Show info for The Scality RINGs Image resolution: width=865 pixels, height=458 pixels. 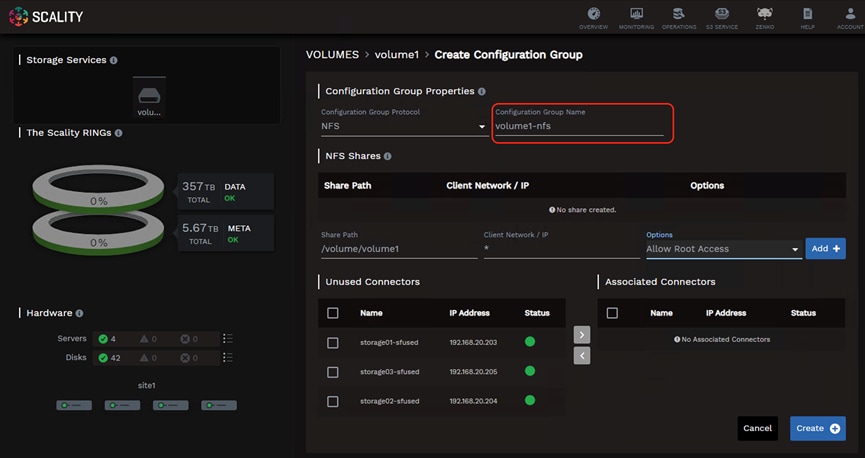pos(119,133)
